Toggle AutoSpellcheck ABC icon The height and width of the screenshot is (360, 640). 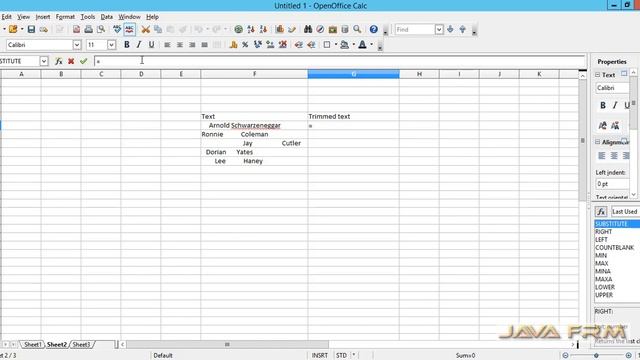coord(129,29)
